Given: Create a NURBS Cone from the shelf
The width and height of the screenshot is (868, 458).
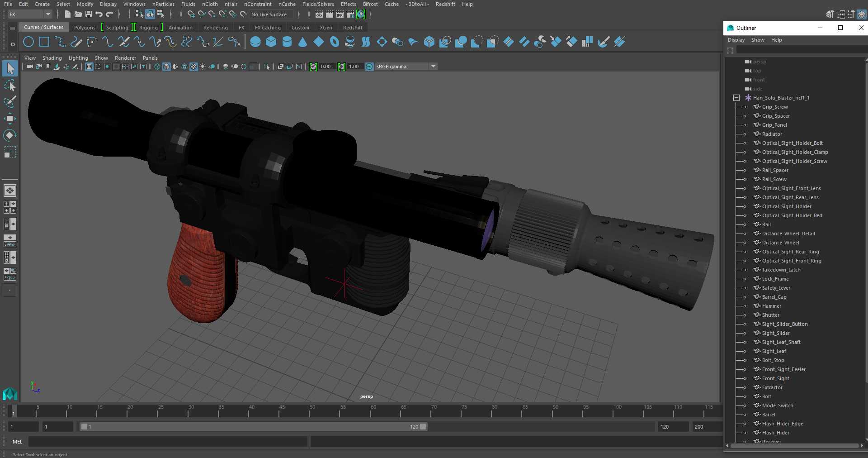Looking at the screenshot, I should [303, 42].
